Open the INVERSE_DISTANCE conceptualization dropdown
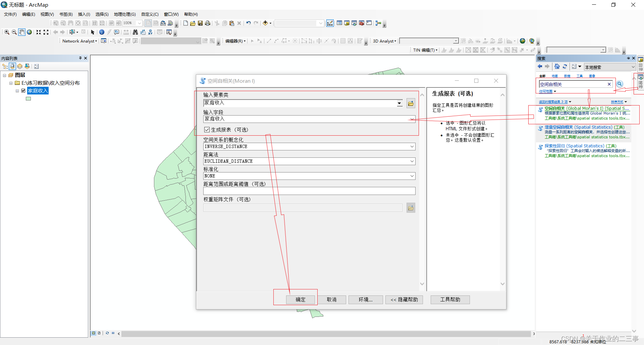The height and width of the screenshot is (345, 644). 412,146
